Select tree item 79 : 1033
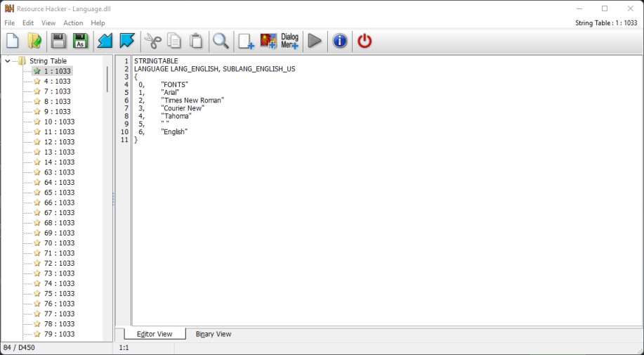The image size is (644, 355). coord(59,334)
